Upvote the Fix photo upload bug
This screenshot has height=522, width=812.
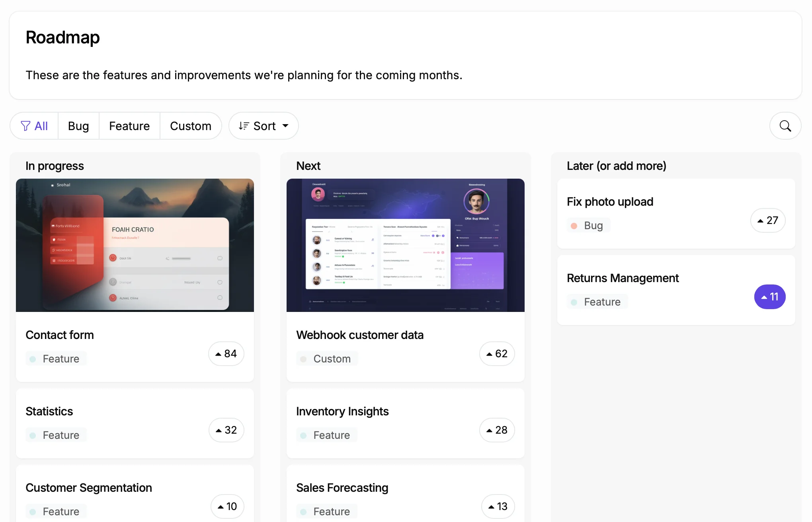768,220
